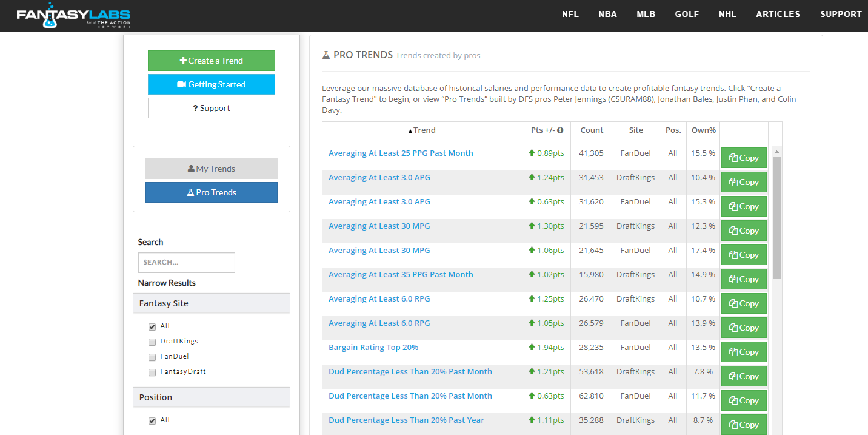Viewport: 868px width, 435px height.
Task: Collapse the Fantasy Site filter section
Action: pos(212,303)
